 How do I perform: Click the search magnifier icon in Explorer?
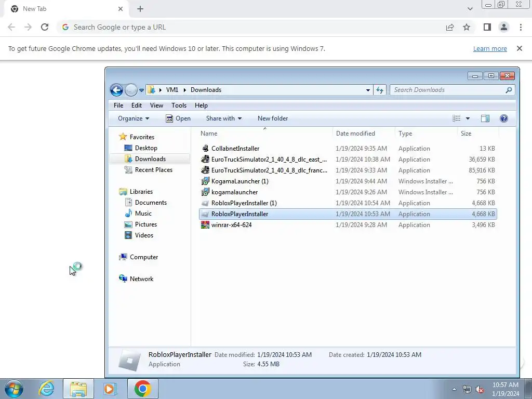point(509,90)
